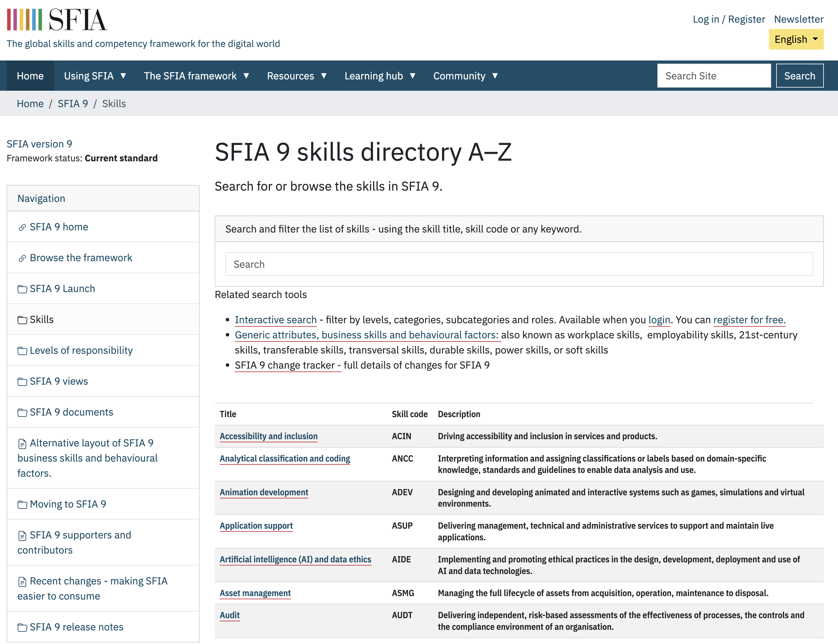Open Moving to SFIA 9 in sidebar

[x=68, y=504]
